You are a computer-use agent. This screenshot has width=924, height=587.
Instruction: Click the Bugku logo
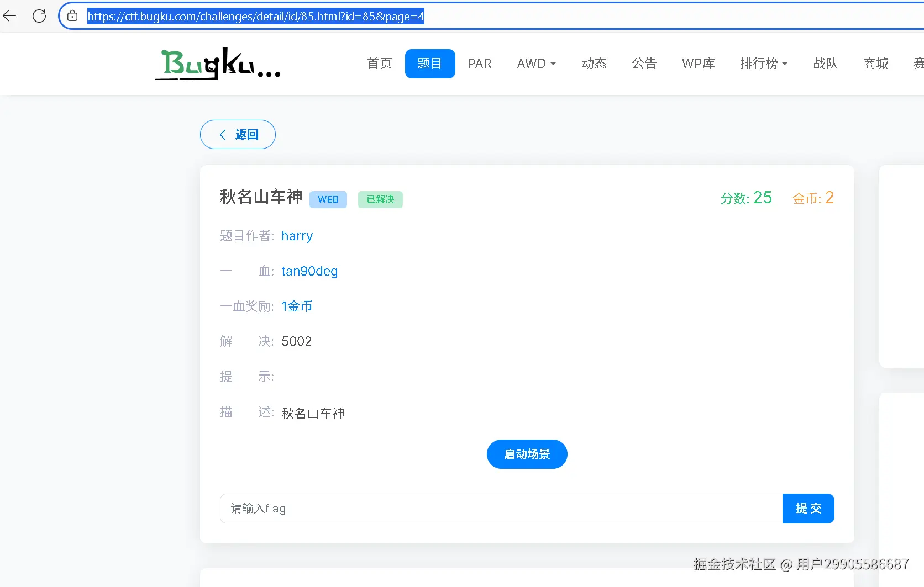coord(218,64)
